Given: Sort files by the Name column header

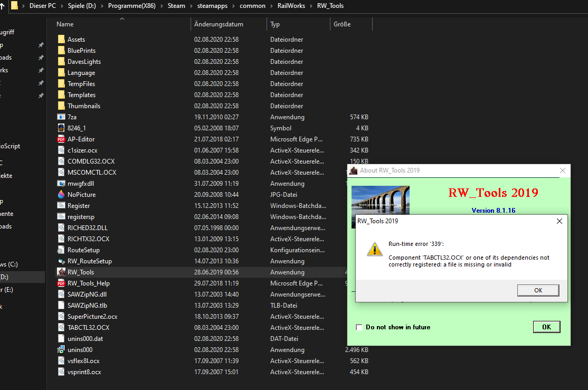Looking at the screenshot, I should click(x=65, y=24).
